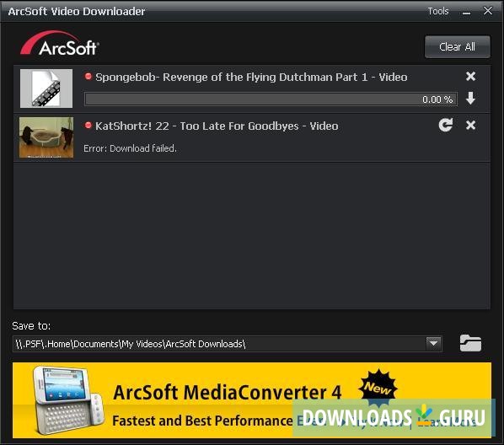The width and height of the screenshot is (504, 445).
Task: Remove the KatShortz video from the list
Action: 470,125
